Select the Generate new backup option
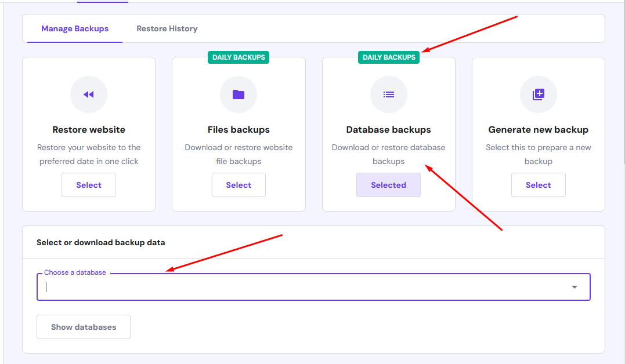This screenshot has height=364, width=625. (539, 185)
